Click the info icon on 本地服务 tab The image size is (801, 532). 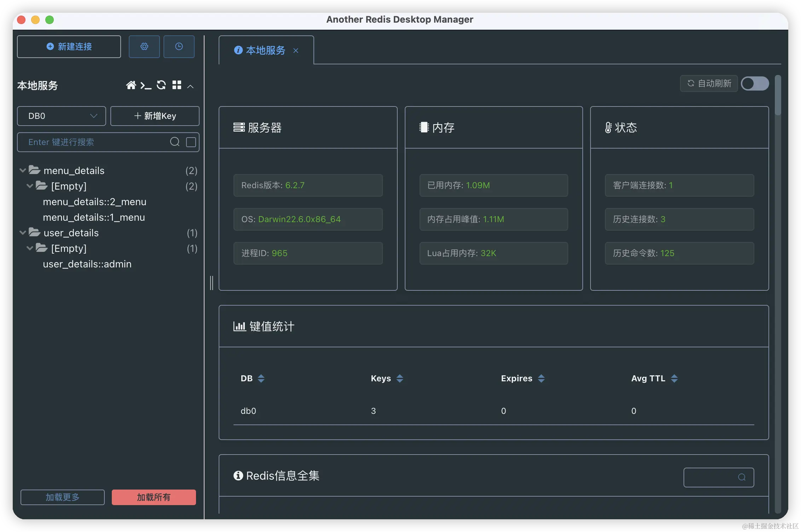(x=238, y=50)
